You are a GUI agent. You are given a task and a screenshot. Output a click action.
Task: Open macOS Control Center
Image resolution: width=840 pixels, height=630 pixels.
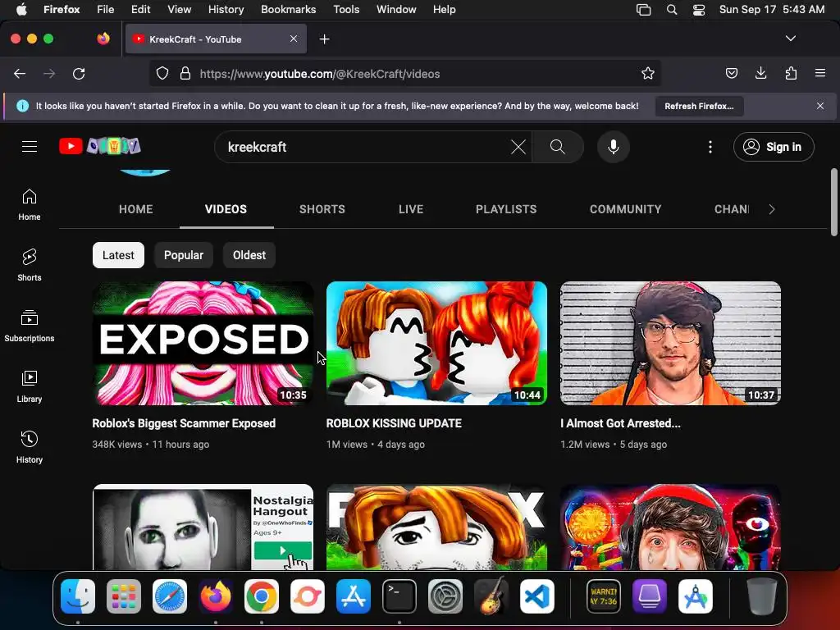point(699,10)
